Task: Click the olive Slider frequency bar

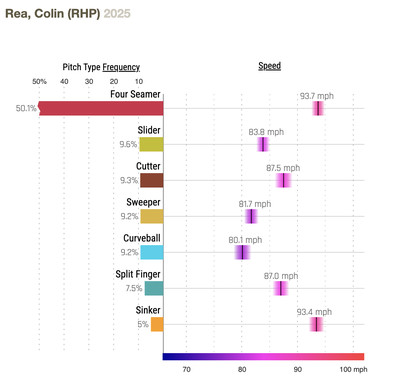Action: point(151,144)
